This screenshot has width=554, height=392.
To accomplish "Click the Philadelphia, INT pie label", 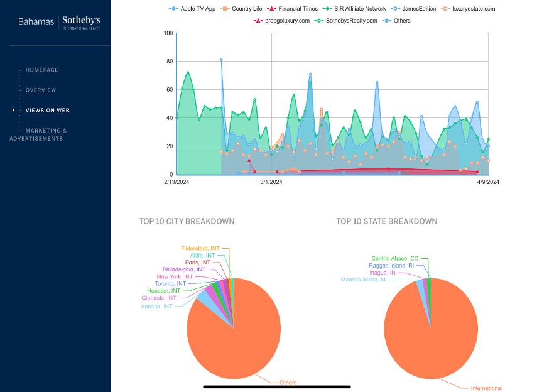I will (x=183, y=269).
